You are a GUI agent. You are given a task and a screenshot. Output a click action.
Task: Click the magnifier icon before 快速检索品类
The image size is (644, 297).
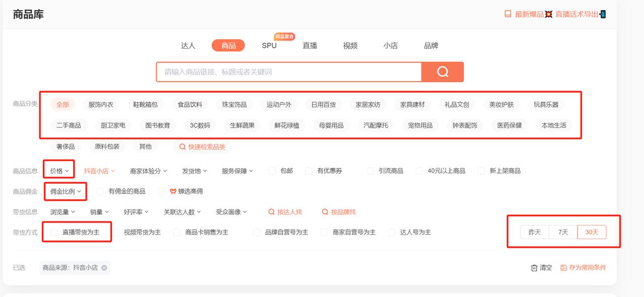[183, 147]
